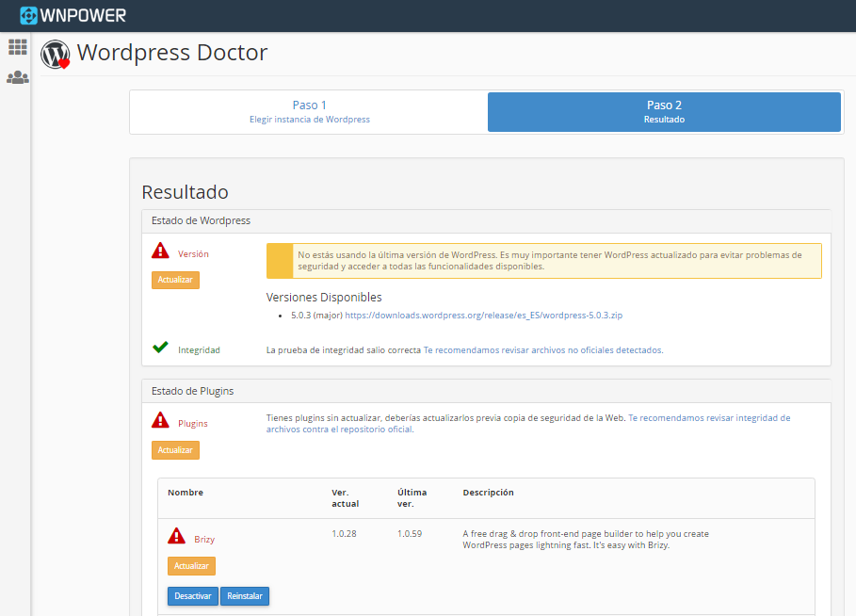Select the Paso 2 Resultado tab
The width and height of the screenshot is (856, 616).
(x=664, y=112)
